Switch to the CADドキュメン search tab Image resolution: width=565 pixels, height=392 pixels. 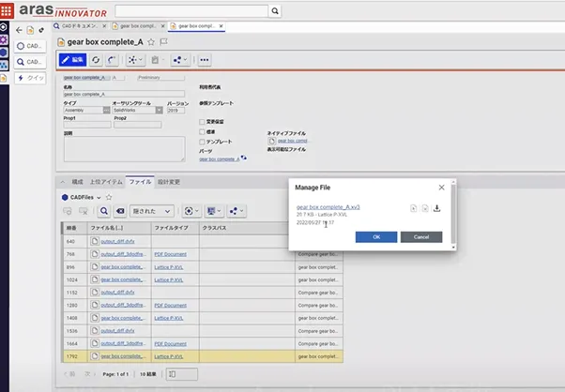tap(79, 26)
